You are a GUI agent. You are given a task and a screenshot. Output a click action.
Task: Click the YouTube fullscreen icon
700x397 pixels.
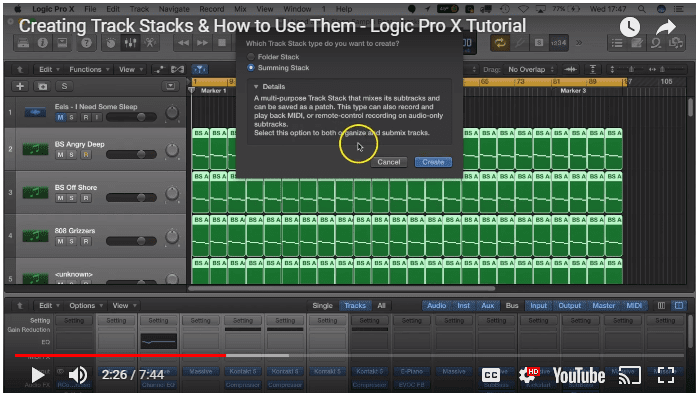click(666, 375)
